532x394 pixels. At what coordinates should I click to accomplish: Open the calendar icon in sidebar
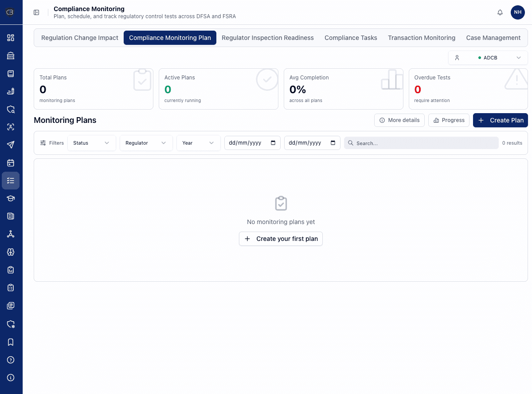(11, 163)
